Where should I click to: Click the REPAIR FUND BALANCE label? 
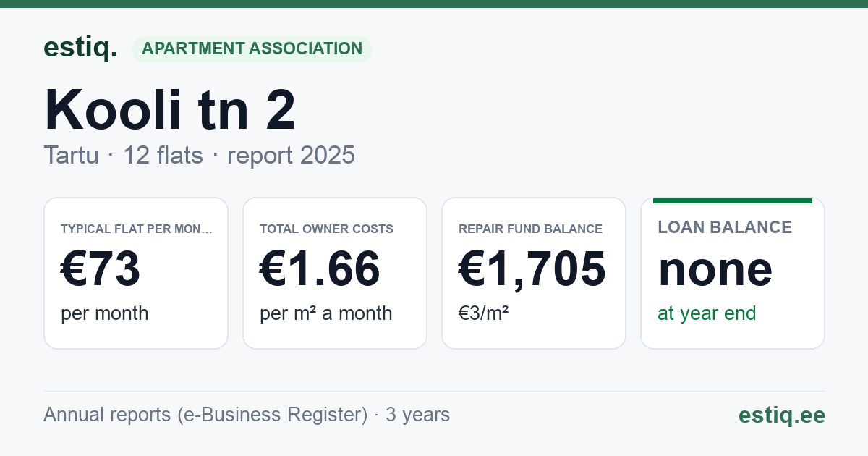pyautogui.click(x=530, y=229)
